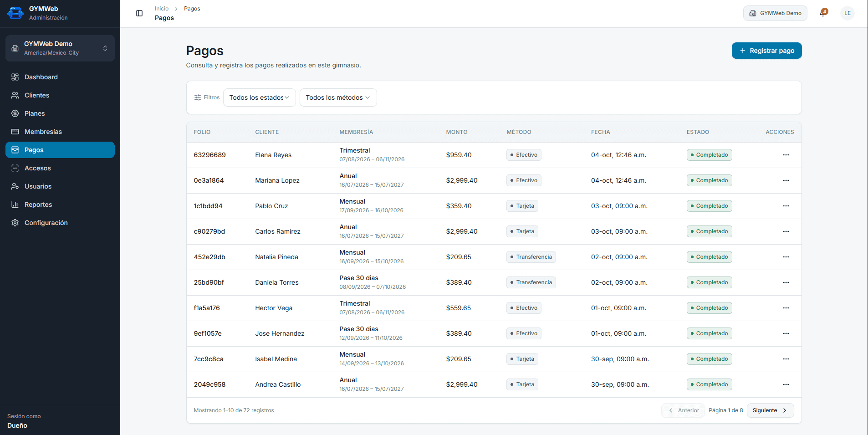Click the Transferencia badge for Natalia Pineda
The height and width of the screenshot is (435, 868).
click(531, 257)
